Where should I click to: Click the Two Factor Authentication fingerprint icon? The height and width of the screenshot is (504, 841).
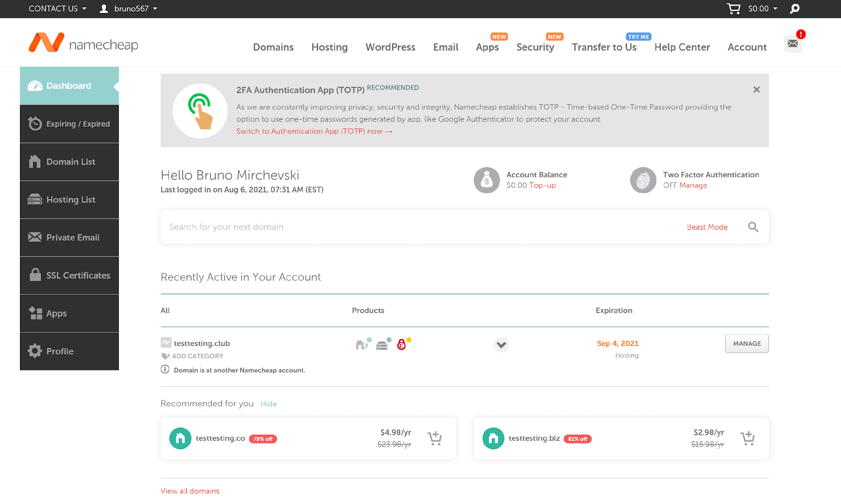[643, 180]
